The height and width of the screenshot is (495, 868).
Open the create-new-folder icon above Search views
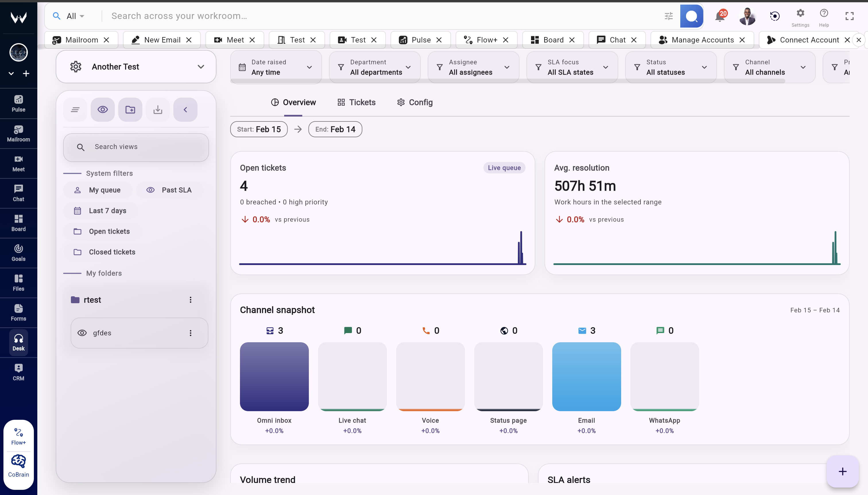[x=130, y=109]
